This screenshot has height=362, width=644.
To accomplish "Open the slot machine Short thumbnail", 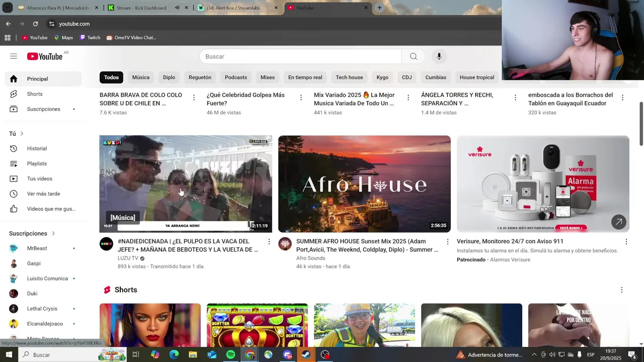I will pos(257,325).
